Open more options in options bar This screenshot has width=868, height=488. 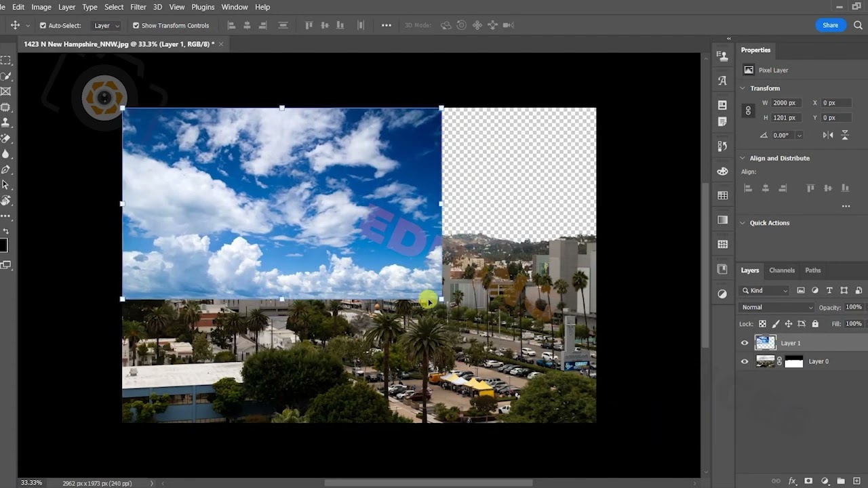click(386, 25)
